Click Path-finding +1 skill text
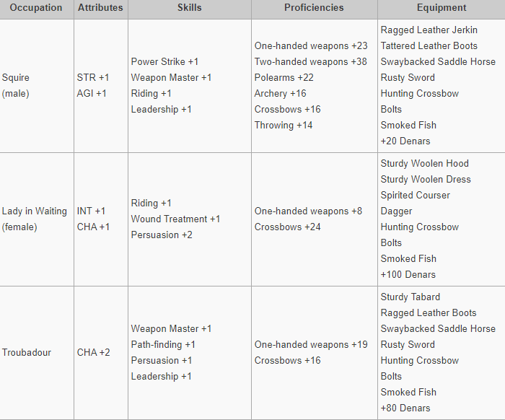Image resolution: width=505 pixels, height=420 pixels. click(163, 345)
